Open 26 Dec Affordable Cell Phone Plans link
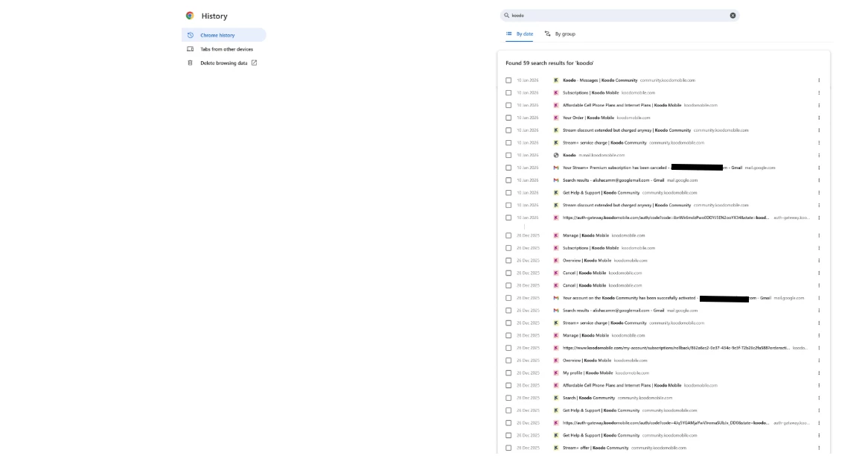The height and width of the screenshot is (476, 868). pyautogui.click(x=622, y=386)
